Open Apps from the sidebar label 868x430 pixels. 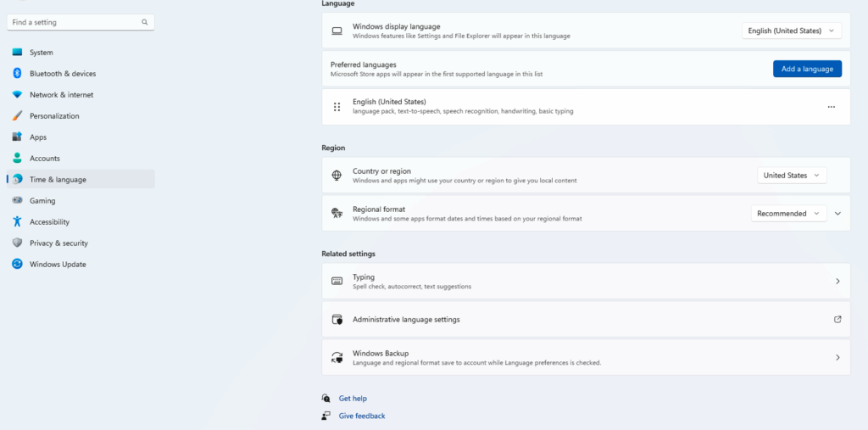point(38,137)
